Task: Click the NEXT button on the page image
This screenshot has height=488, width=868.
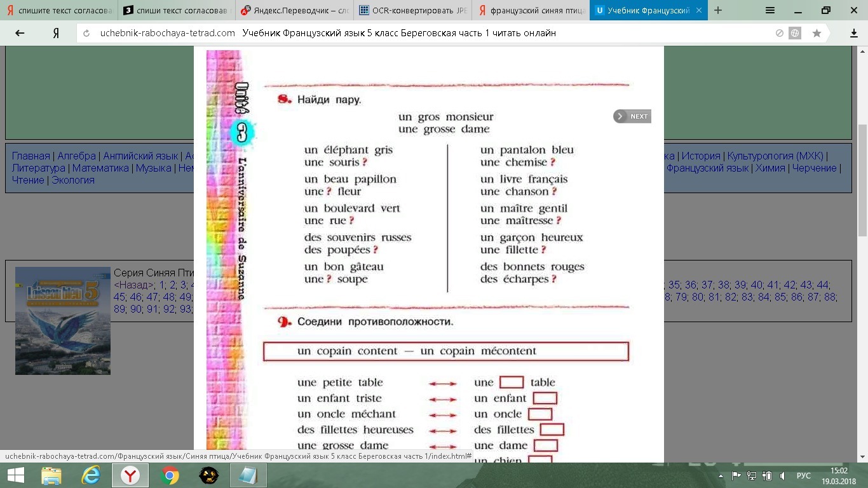Action: 632,116
